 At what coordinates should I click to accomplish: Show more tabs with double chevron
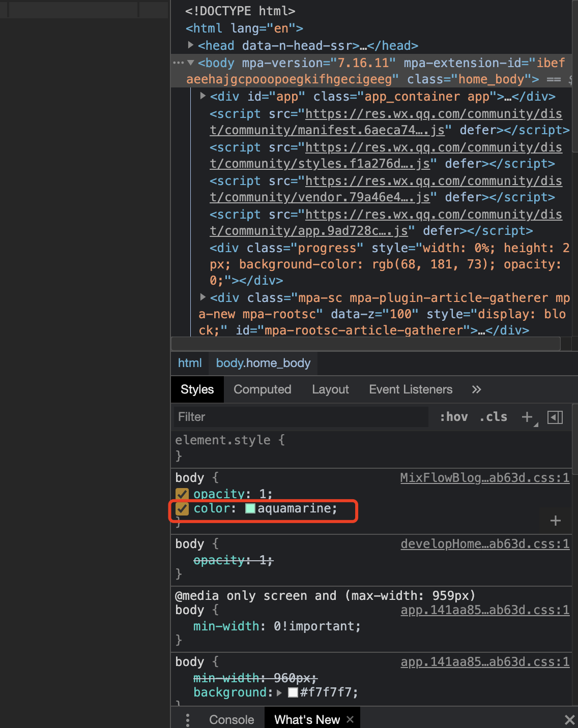pos(476,389)
